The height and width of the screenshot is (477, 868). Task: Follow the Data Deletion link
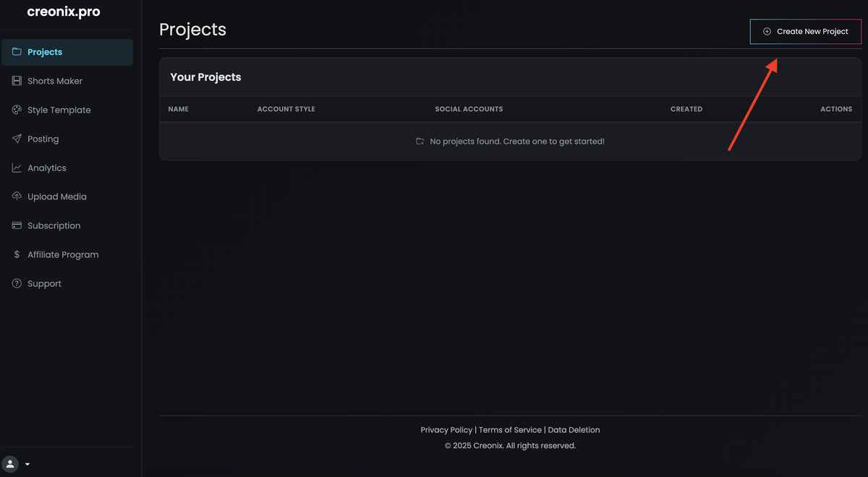click(574, 430)
